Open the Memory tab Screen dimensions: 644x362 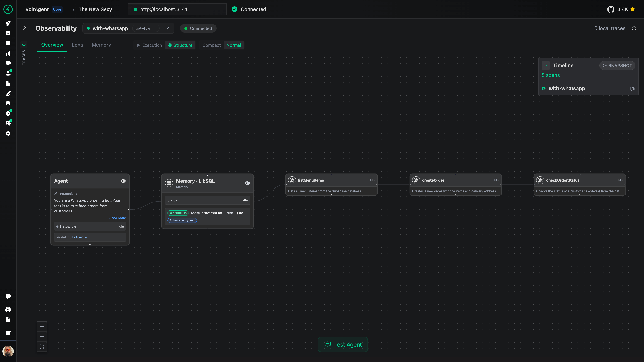point(101,45)
